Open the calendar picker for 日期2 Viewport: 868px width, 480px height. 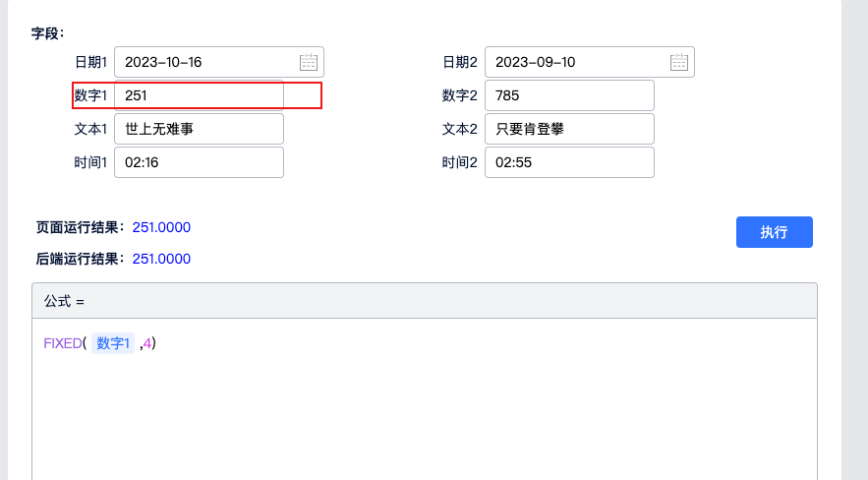(679, 62)
